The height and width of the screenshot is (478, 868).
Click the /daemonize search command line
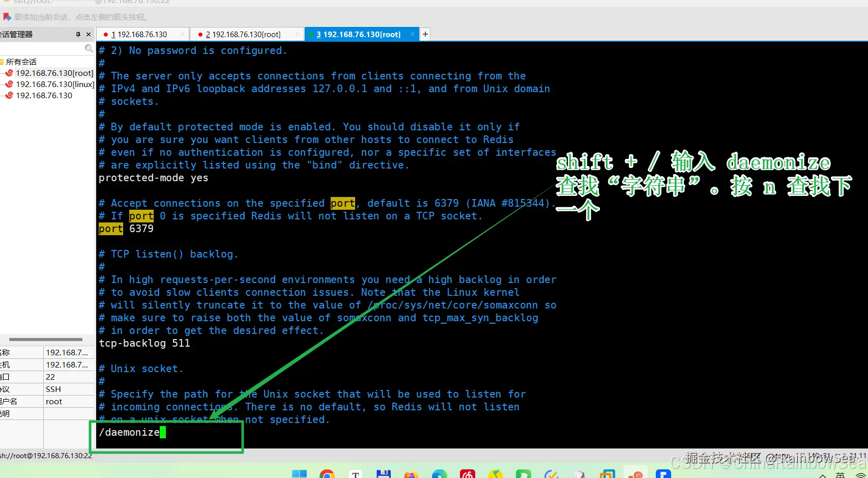click(132, 432)
